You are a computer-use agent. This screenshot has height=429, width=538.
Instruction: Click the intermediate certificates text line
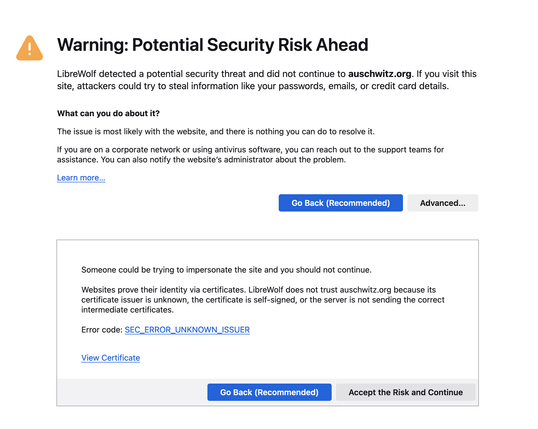click(127, 310)
